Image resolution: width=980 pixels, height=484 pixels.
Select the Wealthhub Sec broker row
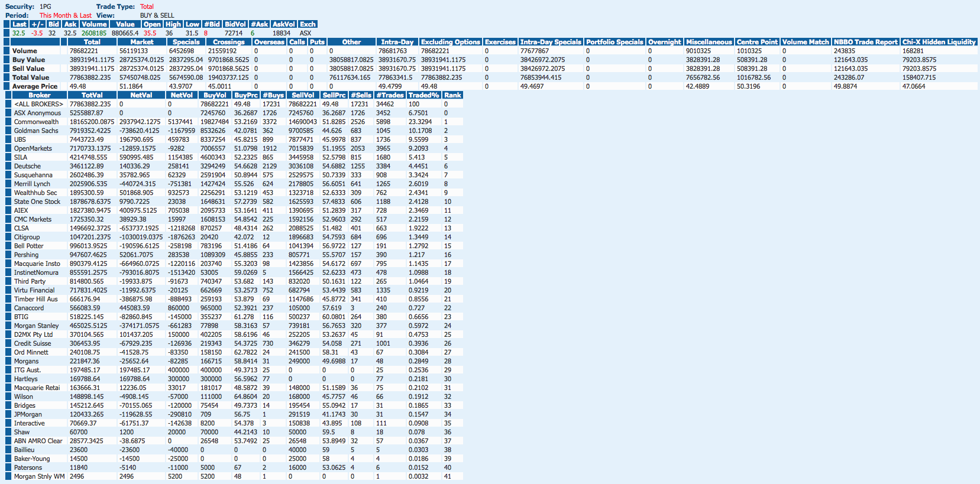pos(234,193)
